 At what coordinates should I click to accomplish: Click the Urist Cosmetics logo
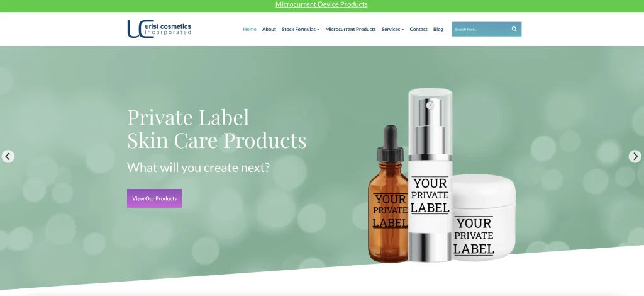click(x=159, y=29)
